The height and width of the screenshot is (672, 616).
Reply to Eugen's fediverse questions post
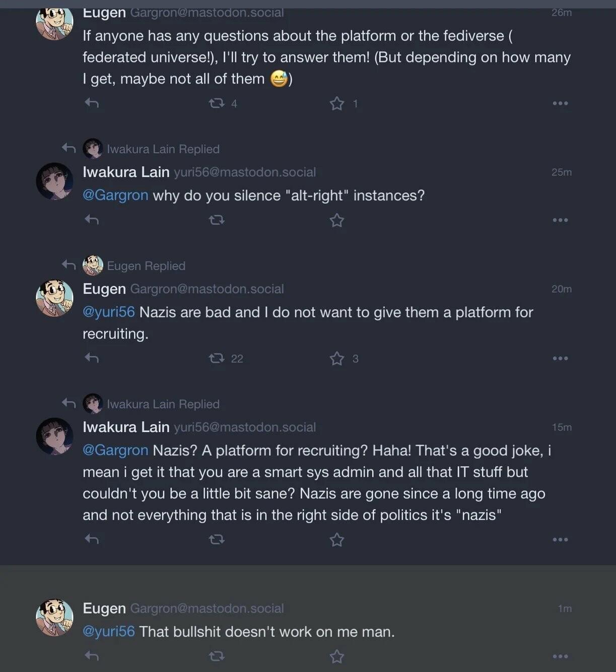(92, 103)
